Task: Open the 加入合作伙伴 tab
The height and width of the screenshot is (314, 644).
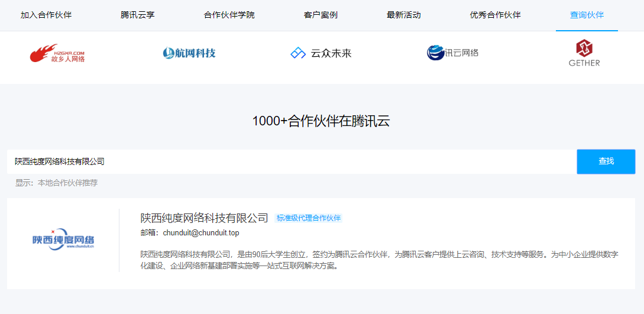Action: [46, 15]
